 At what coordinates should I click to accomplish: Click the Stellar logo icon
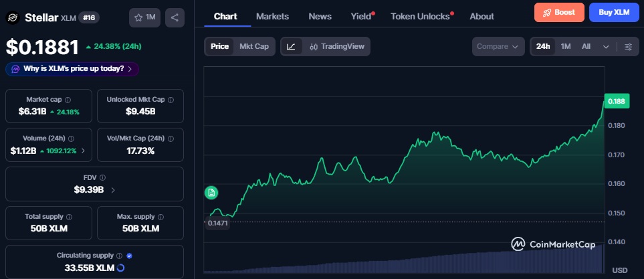pos(12,17)
